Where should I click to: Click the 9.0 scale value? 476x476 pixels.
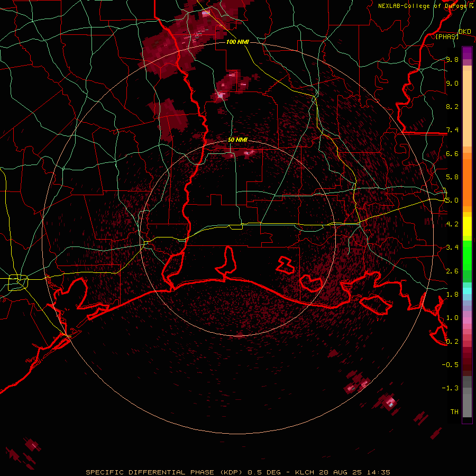click(x=452, y=83)
